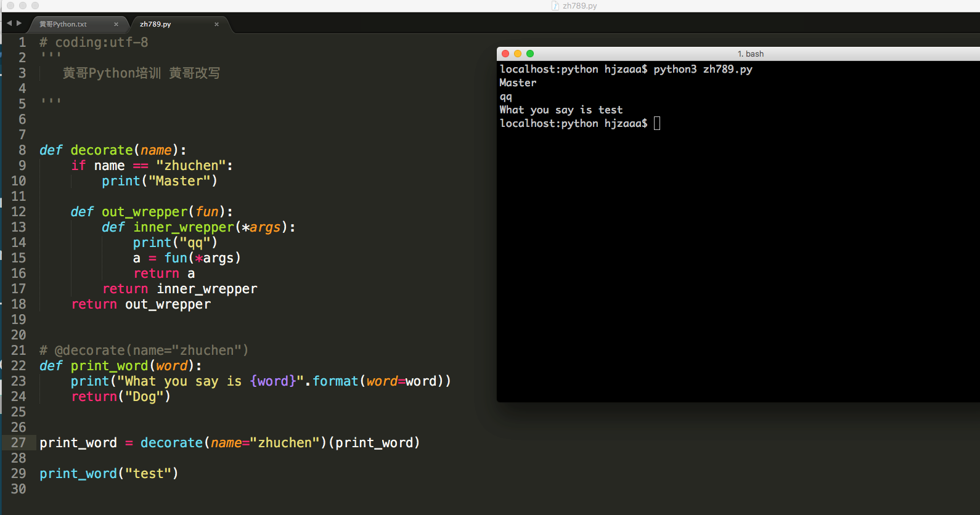The image size is (980, 515).
Task: Minimize the bash terminal with yellow button
Action: (x=518, y=54)
